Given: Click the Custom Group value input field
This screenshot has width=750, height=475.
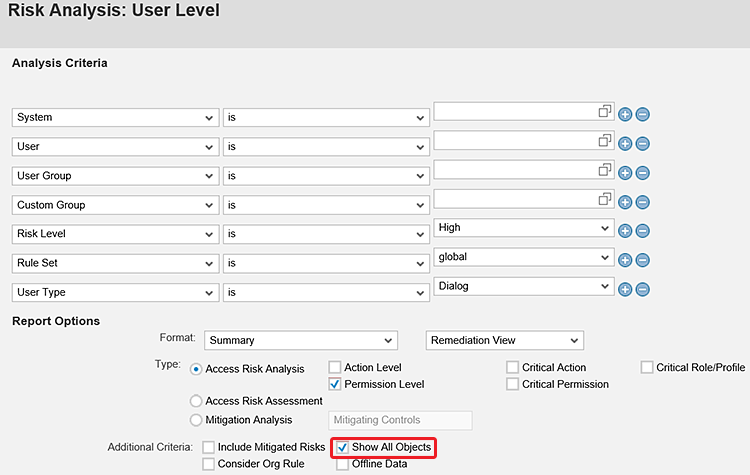Looking at the screenshot, I should coord(515,198).
